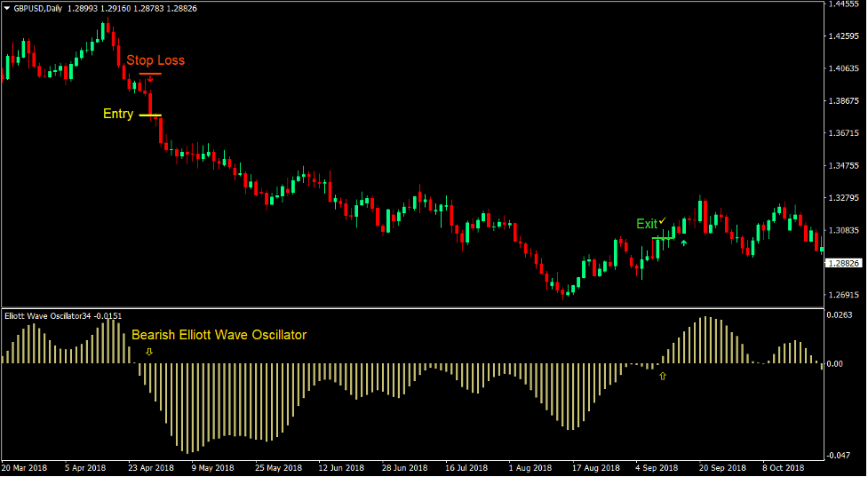
Task: Click the 1.40635 price axis label
Action: coord(844,68)
